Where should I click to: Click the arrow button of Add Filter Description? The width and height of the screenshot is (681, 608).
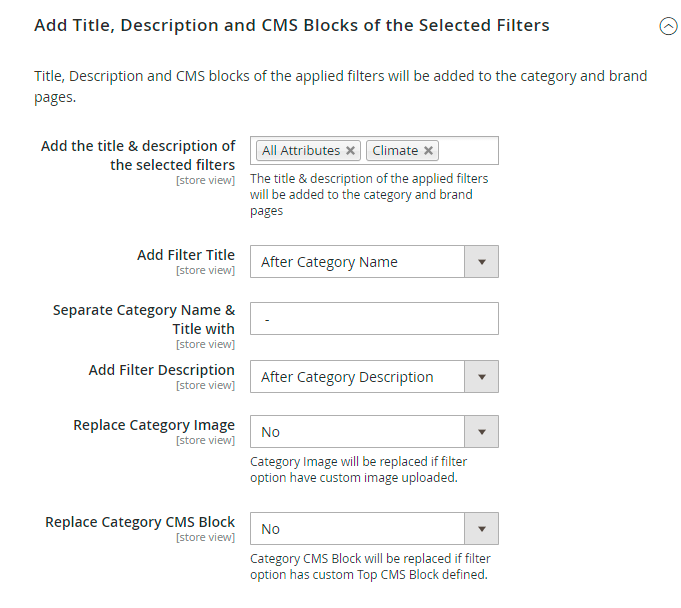(481, 377)
